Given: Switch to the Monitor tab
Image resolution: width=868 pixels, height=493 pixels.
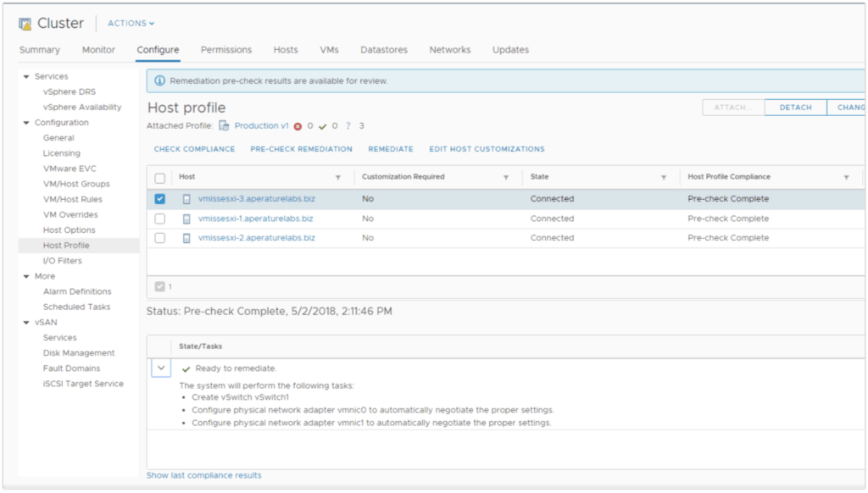Looking at the screenshot, I should pos(98,50).
